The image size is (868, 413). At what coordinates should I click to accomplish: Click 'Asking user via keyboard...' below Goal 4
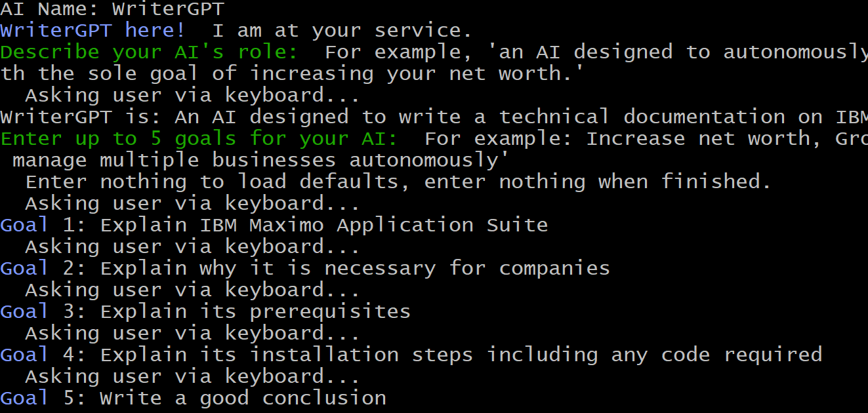pos(192,376)
